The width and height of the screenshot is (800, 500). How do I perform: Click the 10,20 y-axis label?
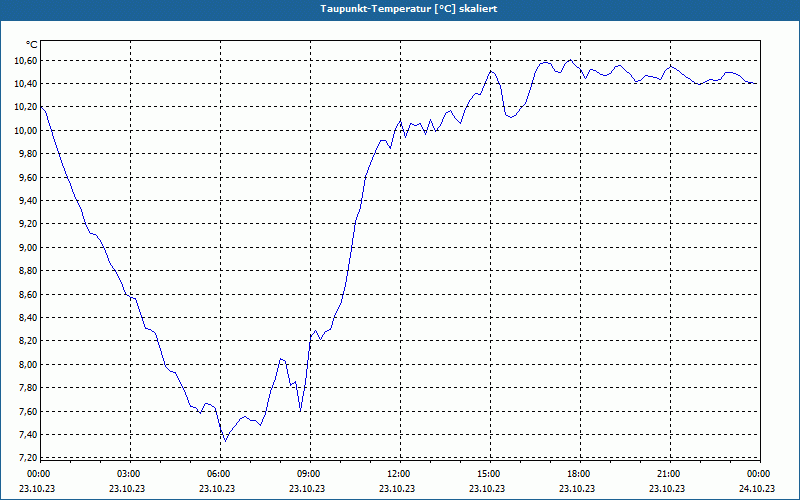click(x=26, y=107)
